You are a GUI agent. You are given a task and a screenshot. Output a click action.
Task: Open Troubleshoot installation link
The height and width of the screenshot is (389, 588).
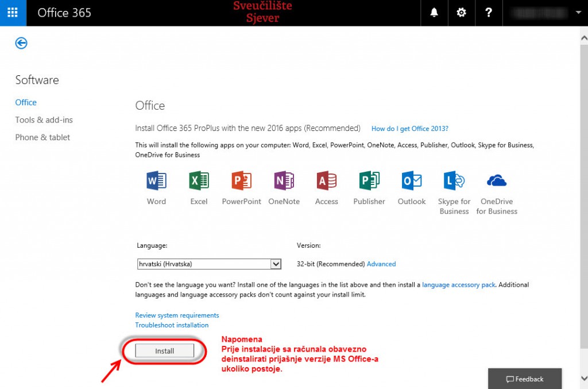[172, 325]
